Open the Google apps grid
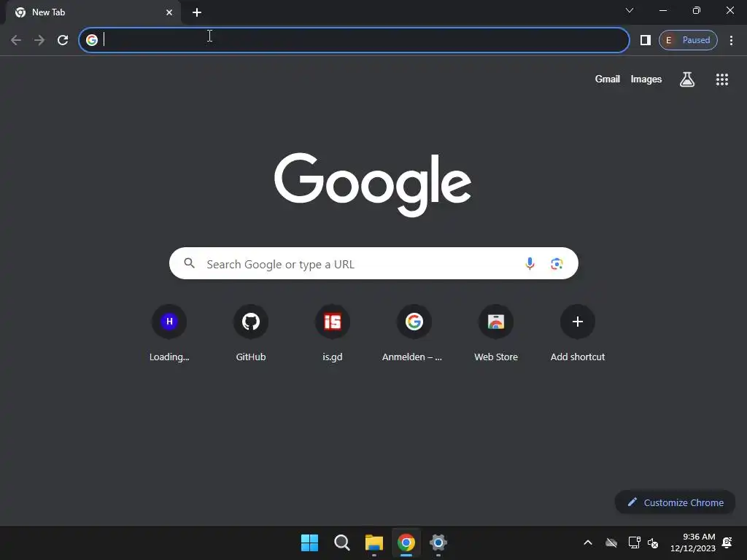747x560 pixels. pyautogui.click(x=722, y=79)
